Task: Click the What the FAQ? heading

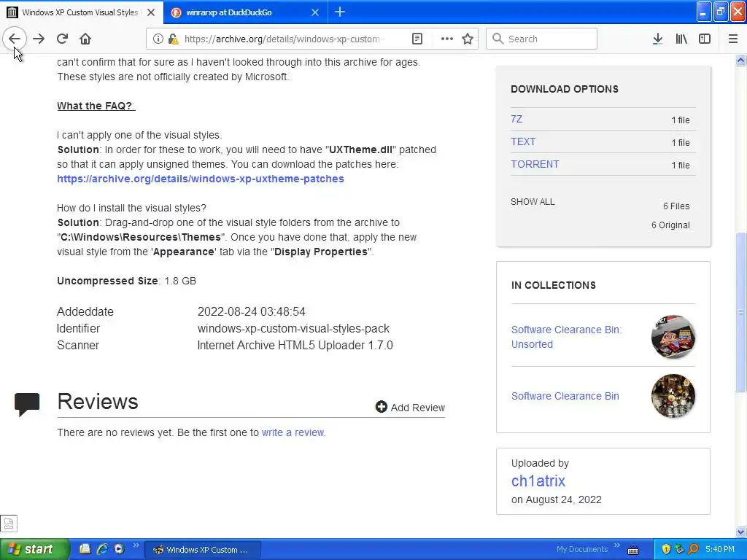Action: [96, 106]
